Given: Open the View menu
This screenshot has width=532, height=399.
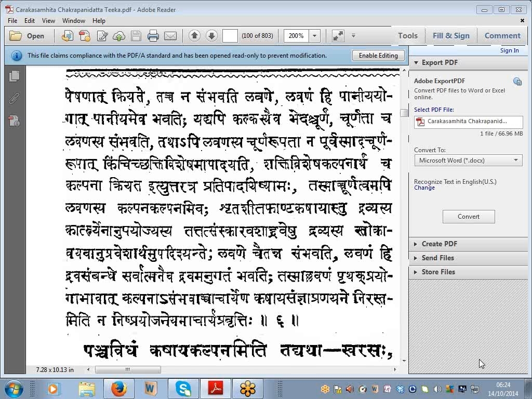Looking at the screenshot, I should click(48, 21).
